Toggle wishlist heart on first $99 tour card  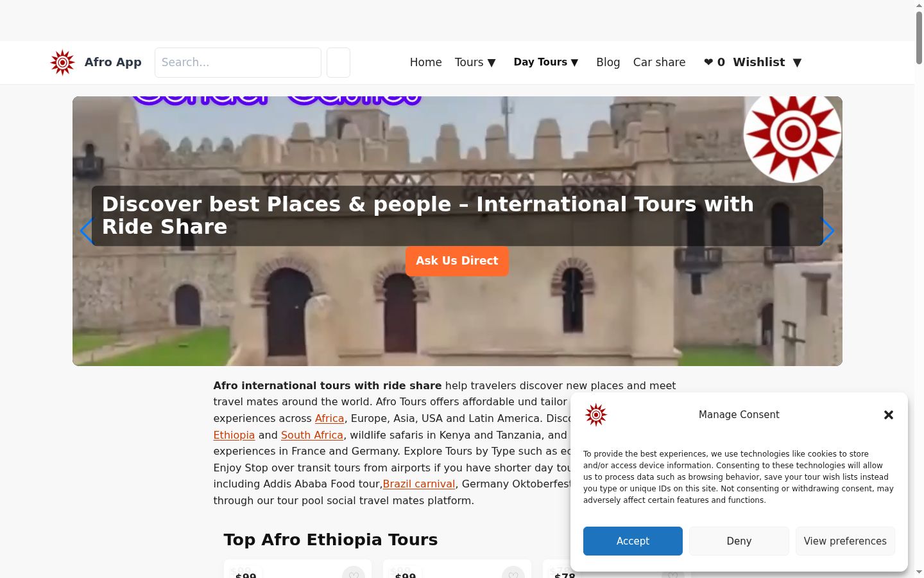coord(354,572)
